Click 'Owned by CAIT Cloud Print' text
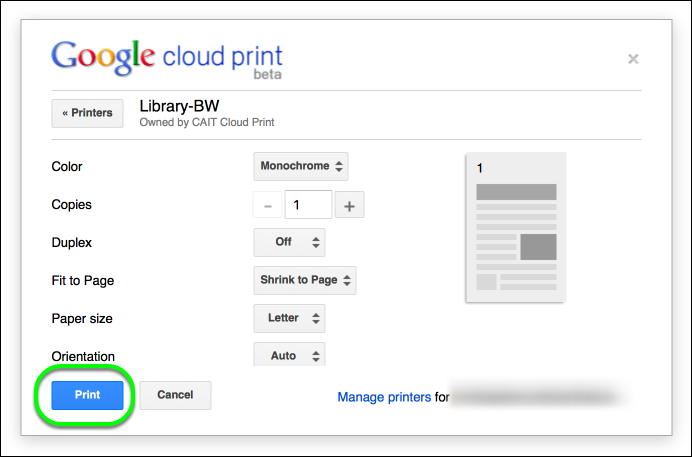The width and height of the screenshot is (692, 457). pos(207,122)
